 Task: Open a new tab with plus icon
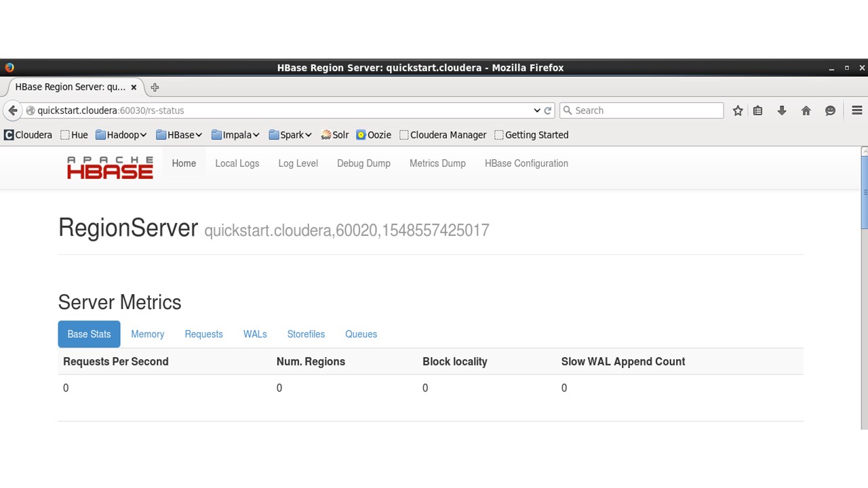click(155, 87)
